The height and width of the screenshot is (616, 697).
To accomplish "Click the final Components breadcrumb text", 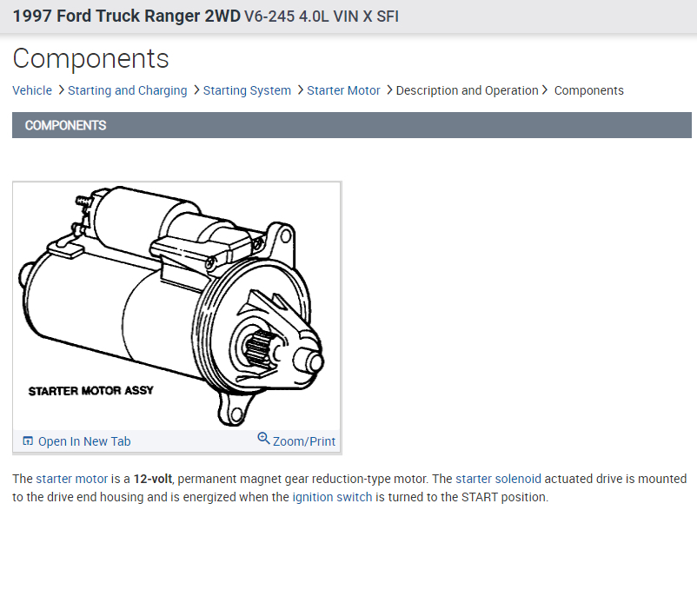I will tap(588, 90).
